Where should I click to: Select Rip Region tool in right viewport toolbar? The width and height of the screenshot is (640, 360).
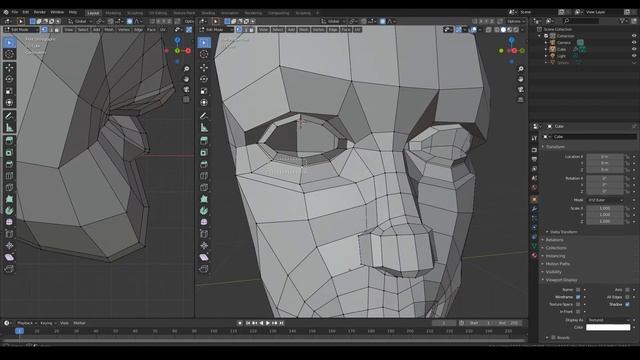204,269
